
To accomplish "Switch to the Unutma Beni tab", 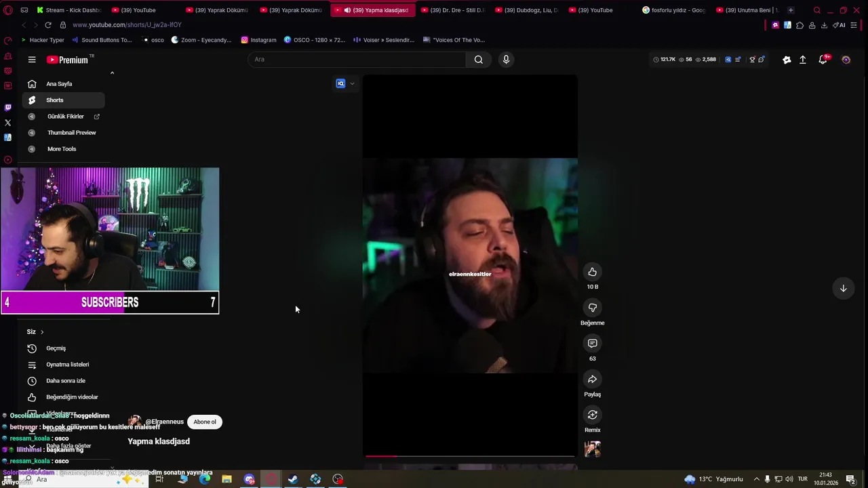I will click(x=747, y=10).
